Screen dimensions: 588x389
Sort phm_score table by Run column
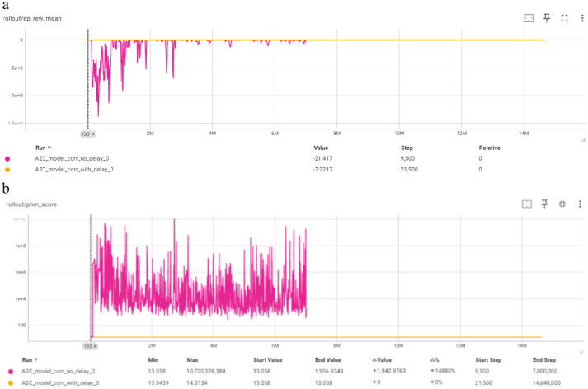(x=30, y=360)
